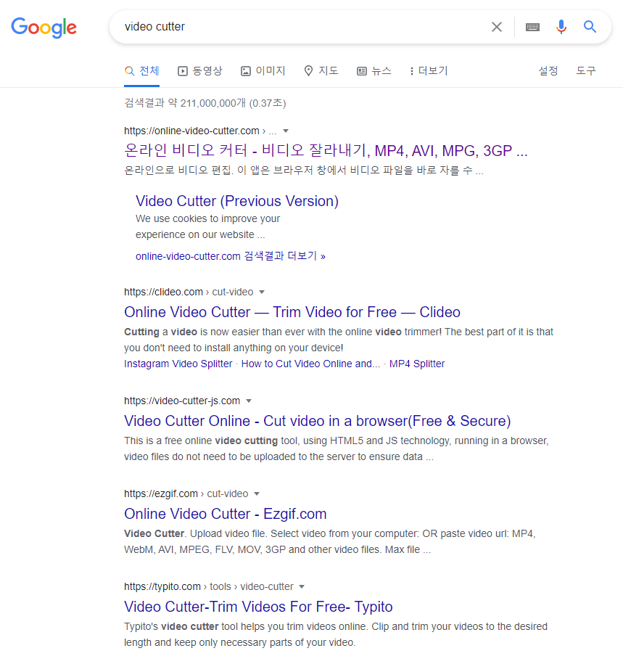Start voice search with microphone icon
Screen dimensions: 623x672
[x=561, y=27]
